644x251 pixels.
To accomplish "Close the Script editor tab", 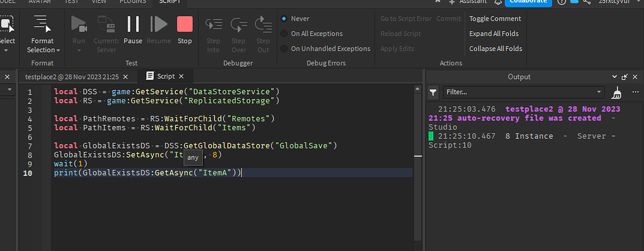I will [x=181, y=77].
